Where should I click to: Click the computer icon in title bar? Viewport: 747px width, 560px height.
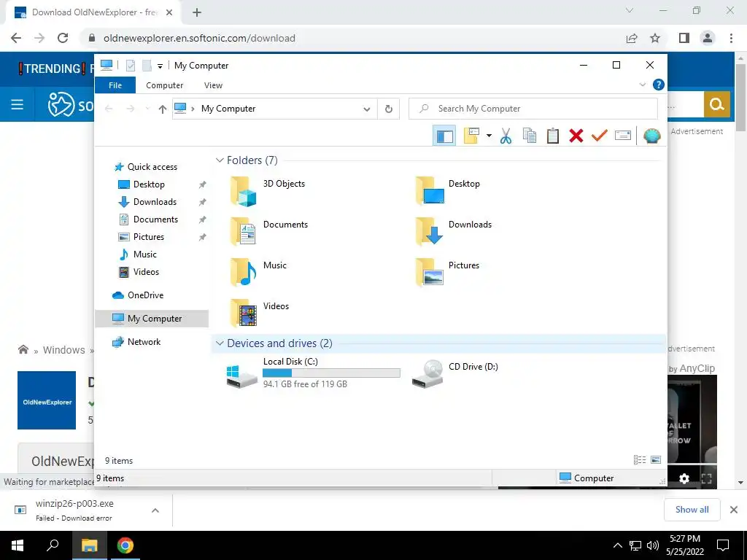[x=107, y=65]
